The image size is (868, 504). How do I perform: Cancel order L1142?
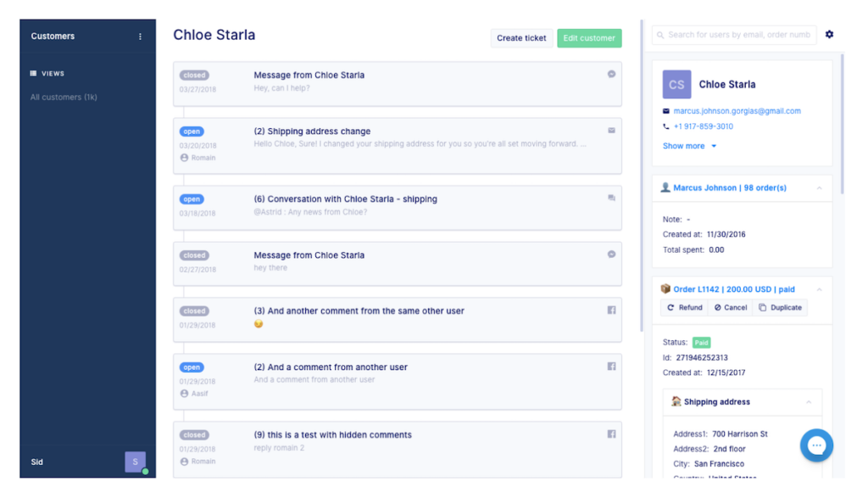pyautogui.click(x=730, y=308)
